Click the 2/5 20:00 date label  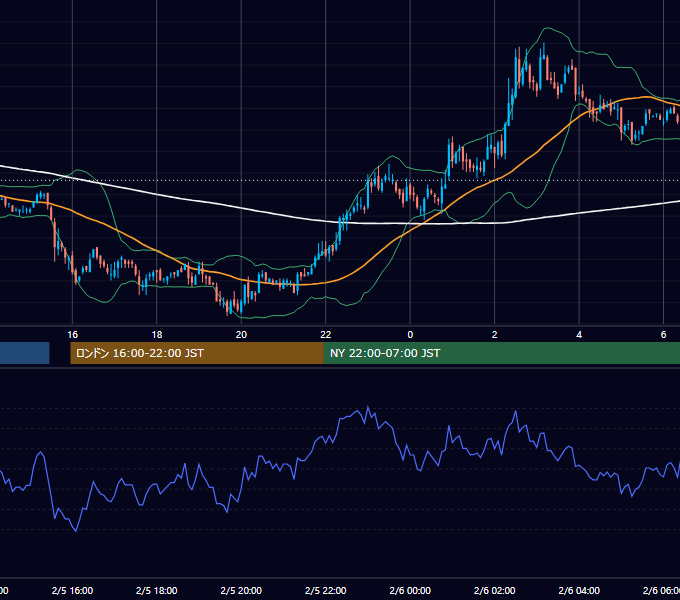point(241,591)
